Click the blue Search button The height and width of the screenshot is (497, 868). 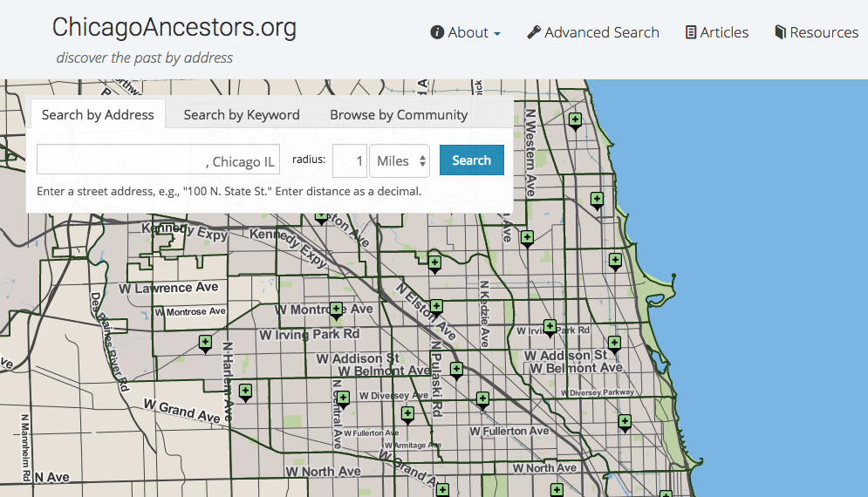click(x=472, y=160)
